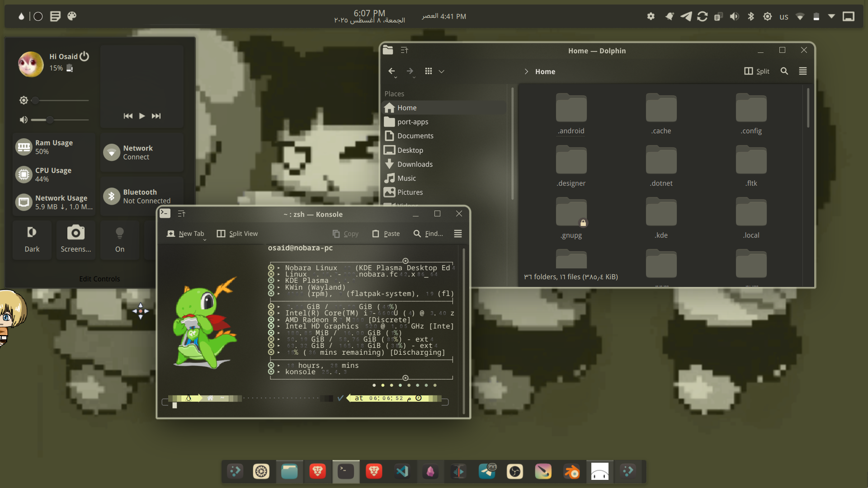868x488 pixels.
Task: Open Bluetooth tray icon in top panel
Action: [x=751, y=16]
